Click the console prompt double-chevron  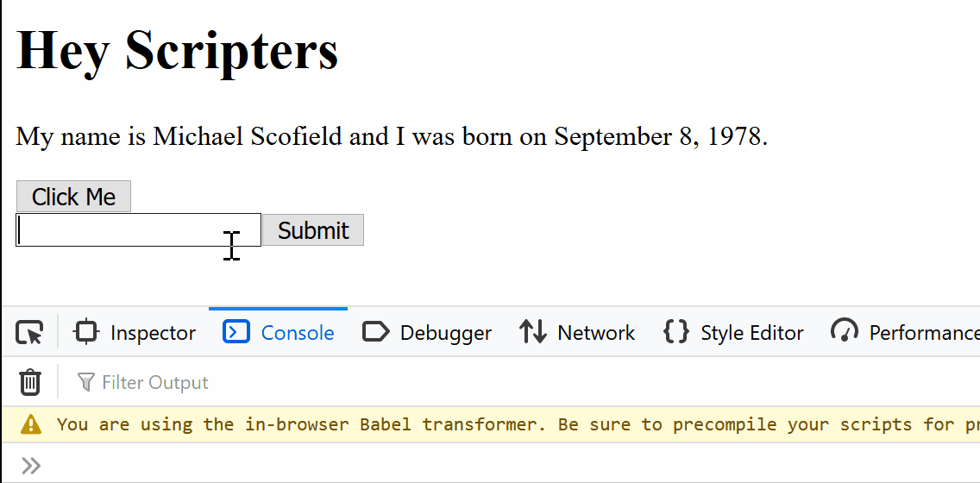[31, 466]
